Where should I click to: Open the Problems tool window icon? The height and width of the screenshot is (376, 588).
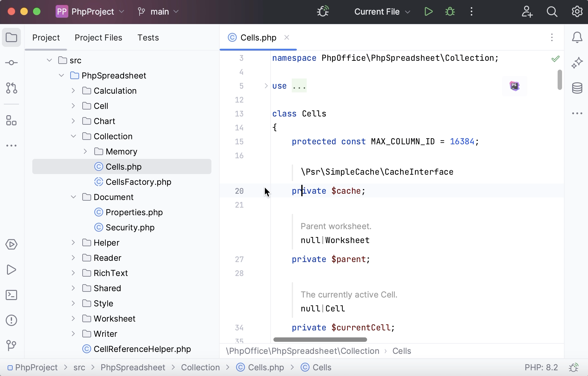(x=11, y=320)
